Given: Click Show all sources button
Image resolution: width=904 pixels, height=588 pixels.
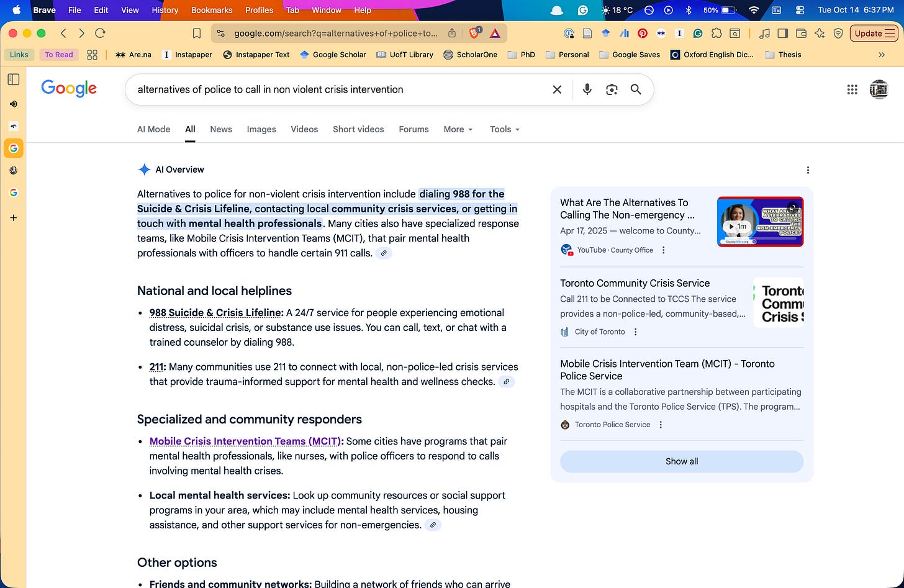Looking at the screenshot, I should 682,461.
